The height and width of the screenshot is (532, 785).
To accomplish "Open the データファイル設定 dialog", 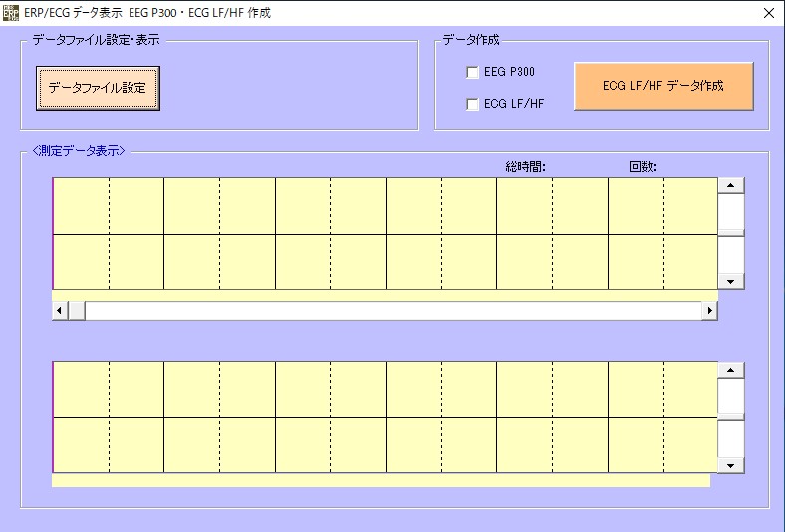I will click(98, 88).
